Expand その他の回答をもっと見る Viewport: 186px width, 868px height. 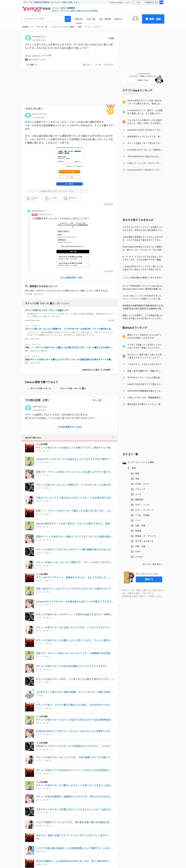pyautogui.click(x=70, y=427)
